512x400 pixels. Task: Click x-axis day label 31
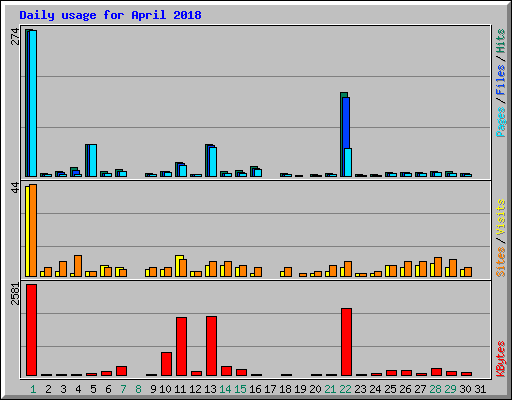point(480,389)
